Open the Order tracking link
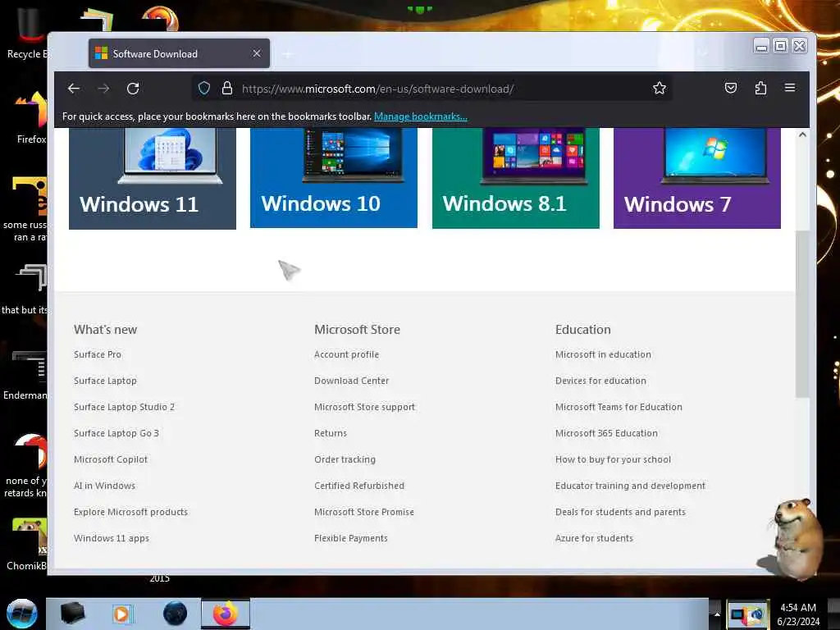The width and height of the screenshot is (840, 630). point(345,459)
